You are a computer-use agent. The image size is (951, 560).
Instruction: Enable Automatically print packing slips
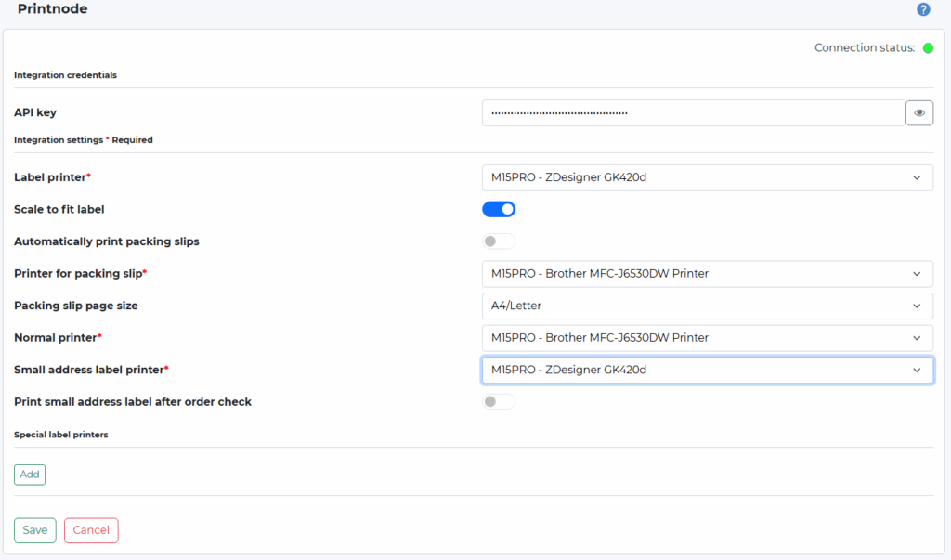pos(498,241)
